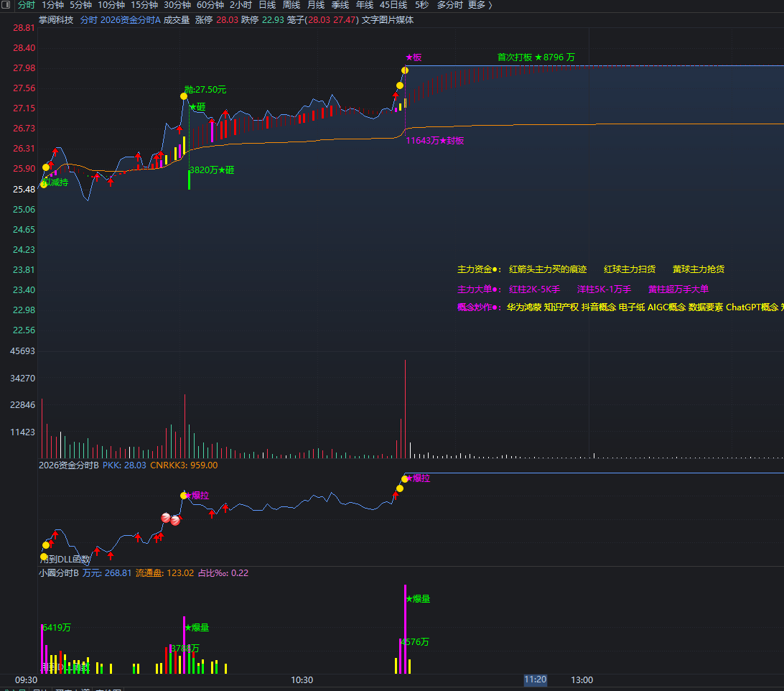This screenshot has width=784, height=691.
Task: Switch to the 10分钟 period
Action: [111, 5]
